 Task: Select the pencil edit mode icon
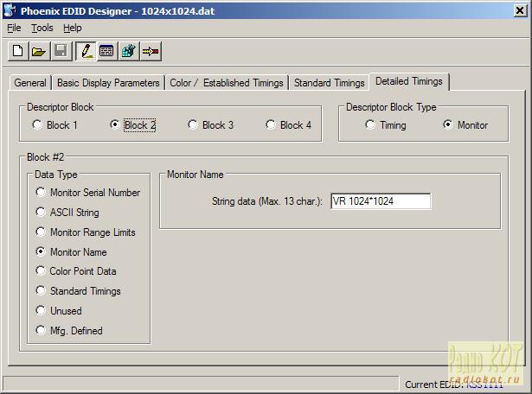point(86,51)
